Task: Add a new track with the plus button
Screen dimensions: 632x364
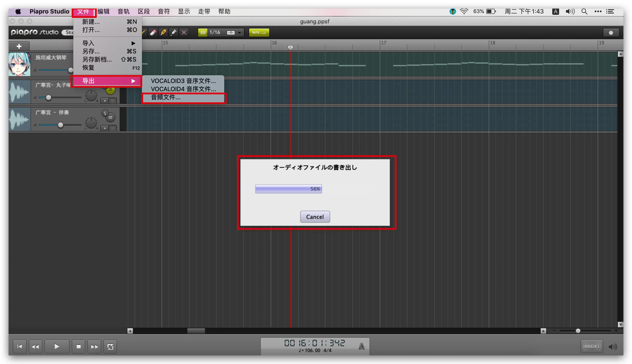Action: click(x=19, y=46)
